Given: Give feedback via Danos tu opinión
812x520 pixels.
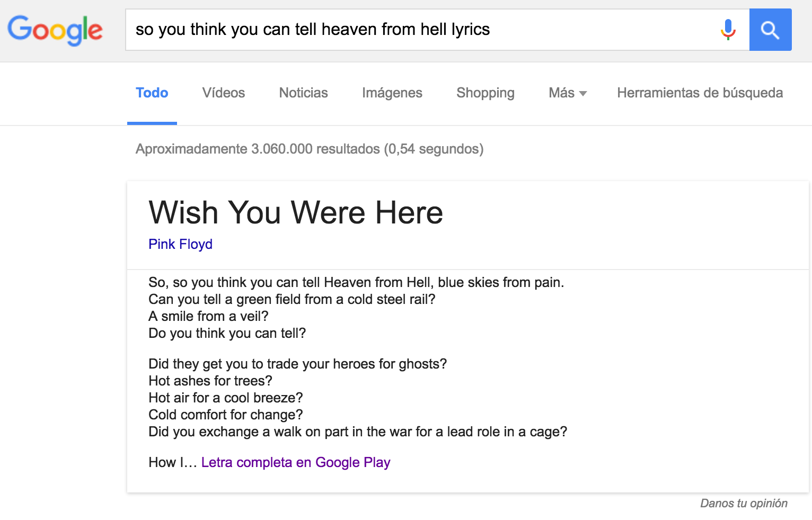Looking at the screenshot, I should (x=743, y=503).
